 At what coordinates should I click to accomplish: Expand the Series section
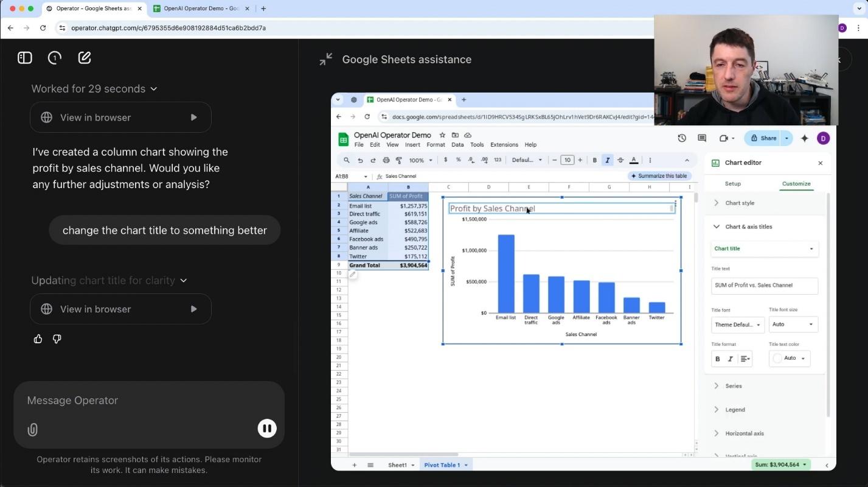coord(765,386)
